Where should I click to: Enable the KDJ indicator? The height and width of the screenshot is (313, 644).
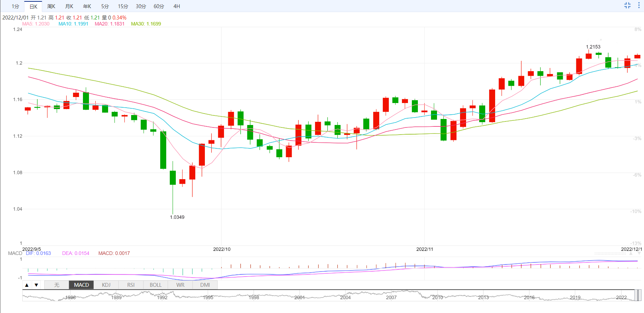tap(106, 285)
